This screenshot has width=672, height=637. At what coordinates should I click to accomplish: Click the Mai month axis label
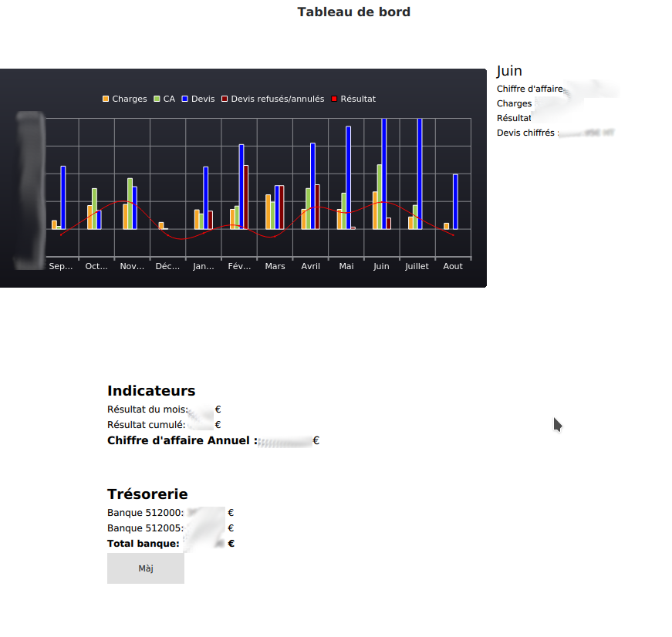pyautogui.click(x=346, y=266)
